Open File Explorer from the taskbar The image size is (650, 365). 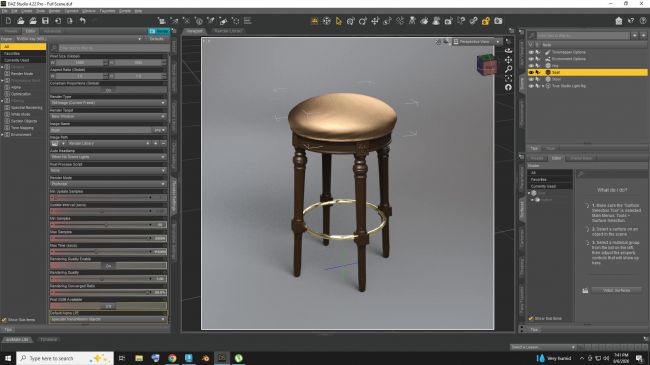139,358
